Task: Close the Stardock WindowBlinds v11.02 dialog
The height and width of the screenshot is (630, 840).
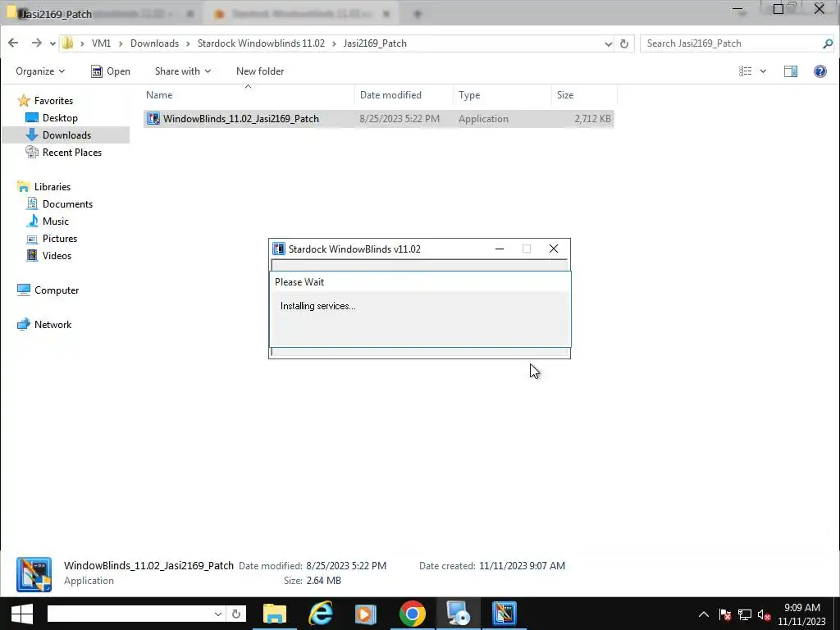Action: point(554,249)
